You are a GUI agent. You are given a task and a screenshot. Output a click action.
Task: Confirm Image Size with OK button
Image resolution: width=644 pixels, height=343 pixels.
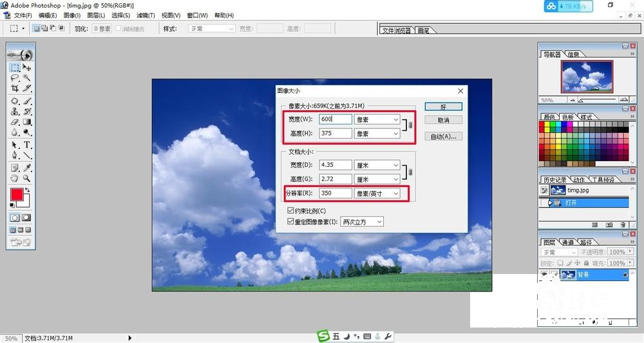point(443,106)
